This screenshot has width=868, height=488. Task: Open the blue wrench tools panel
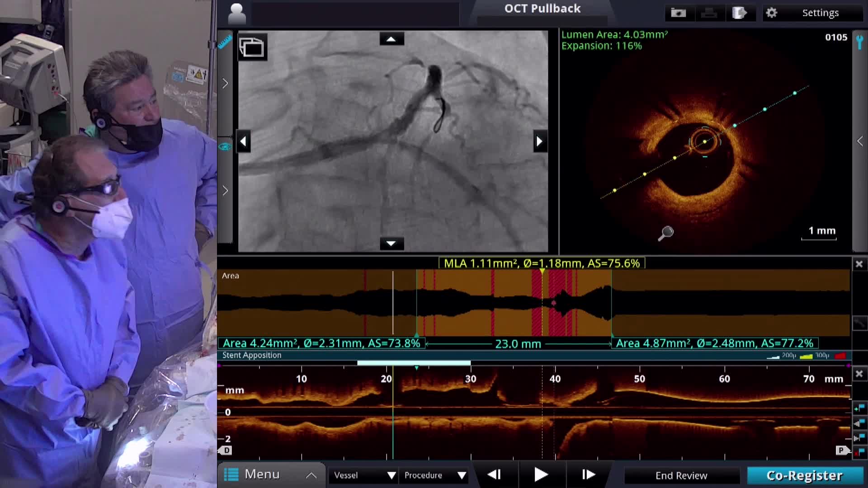pyautogui.click(x=859, y=42)
